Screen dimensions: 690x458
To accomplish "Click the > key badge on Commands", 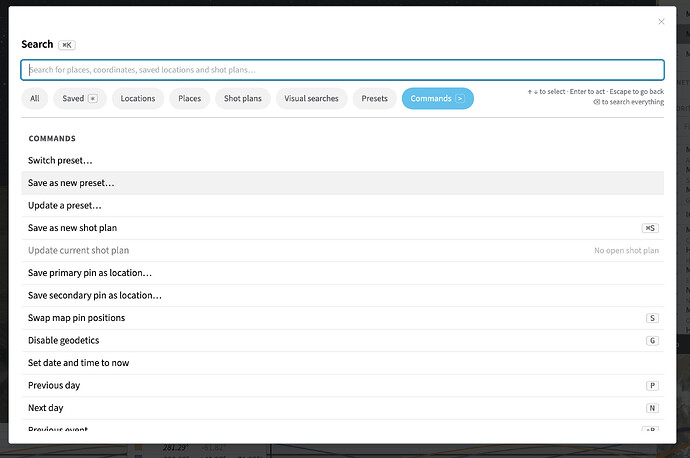I will pyautogui.click(x=460, y=99).
